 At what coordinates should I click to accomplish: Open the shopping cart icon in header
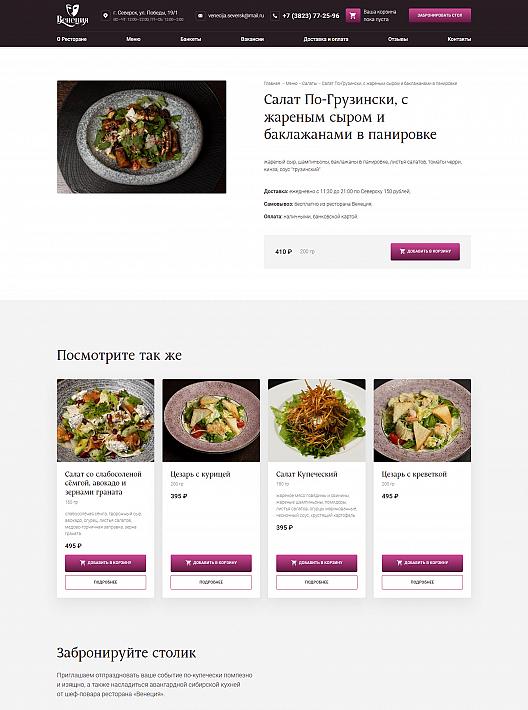(x=353, y=15)
